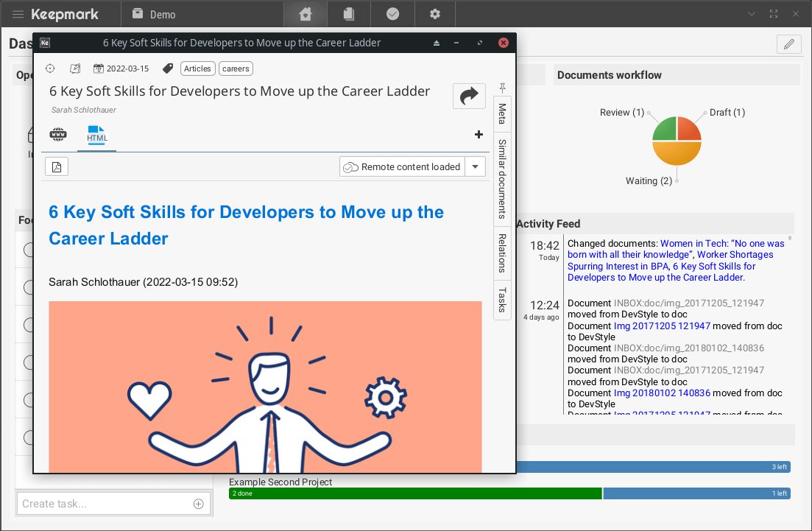Viewport: 812px width, 531px height.
Task: Click the orange Waiting pie chart slice
Action: tap(677, 153)
